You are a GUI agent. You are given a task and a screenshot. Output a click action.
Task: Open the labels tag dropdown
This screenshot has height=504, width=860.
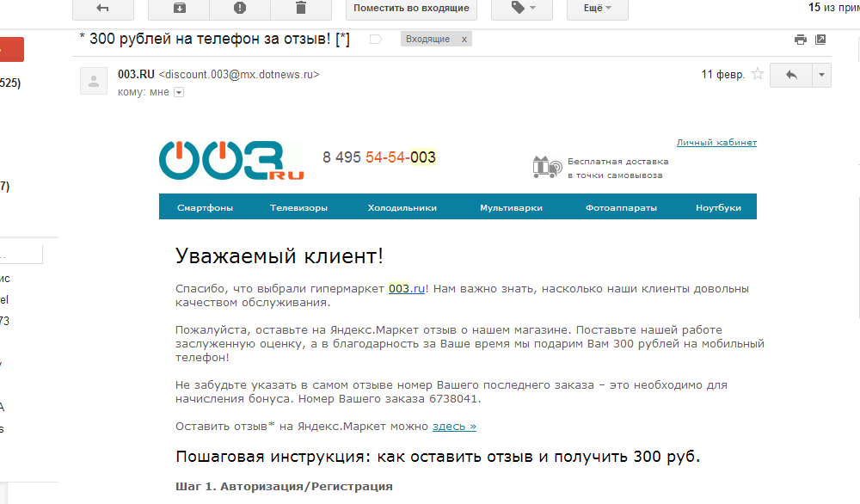point(522,9)
